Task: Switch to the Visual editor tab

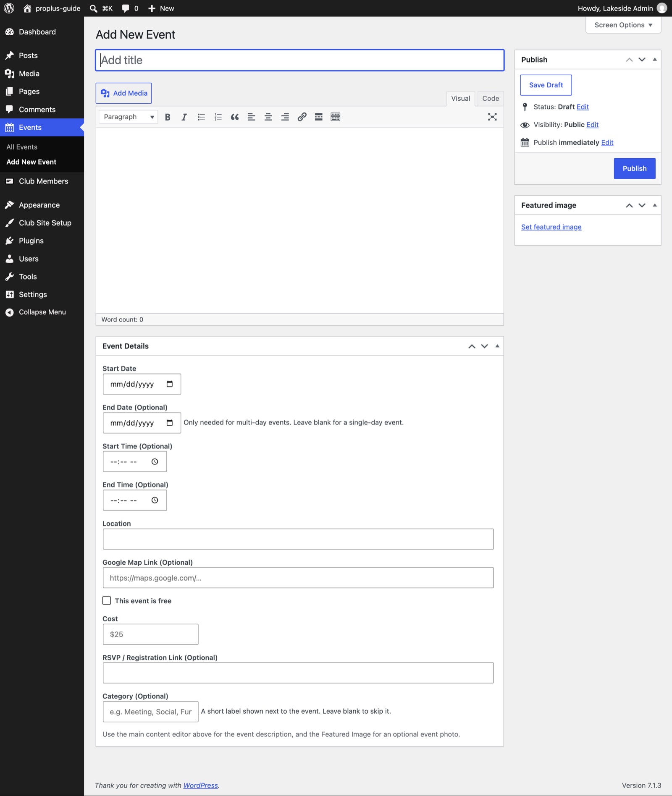Action: [x=461, y=98]
